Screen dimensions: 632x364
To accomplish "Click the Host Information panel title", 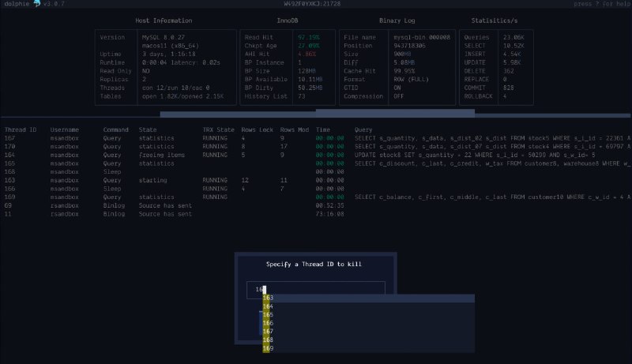I will click(164, 21).
